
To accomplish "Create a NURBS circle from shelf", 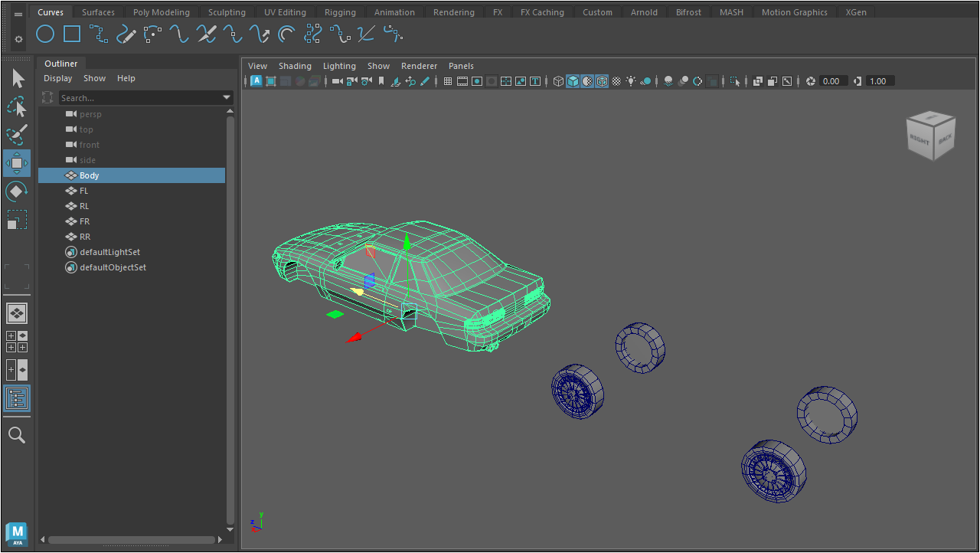I will pos(45,34).
